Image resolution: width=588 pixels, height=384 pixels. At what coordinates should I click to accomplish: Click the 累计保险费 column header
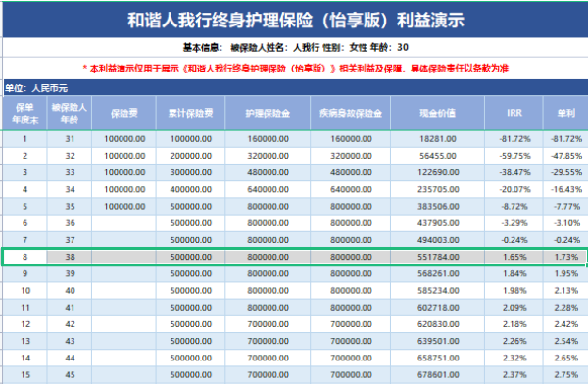pyautogui.click(x=190, y=114)
